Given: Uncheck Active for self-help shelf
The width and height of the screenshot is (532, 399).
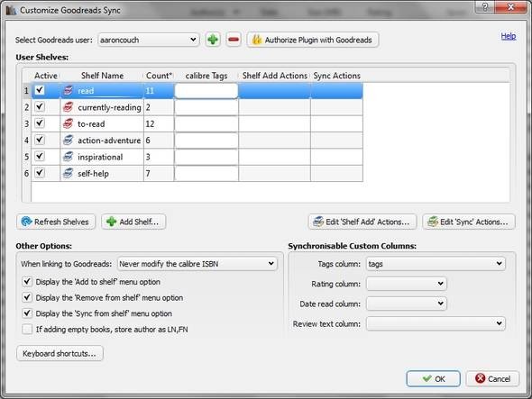Looking at the screenshot, I should (40, 173).
